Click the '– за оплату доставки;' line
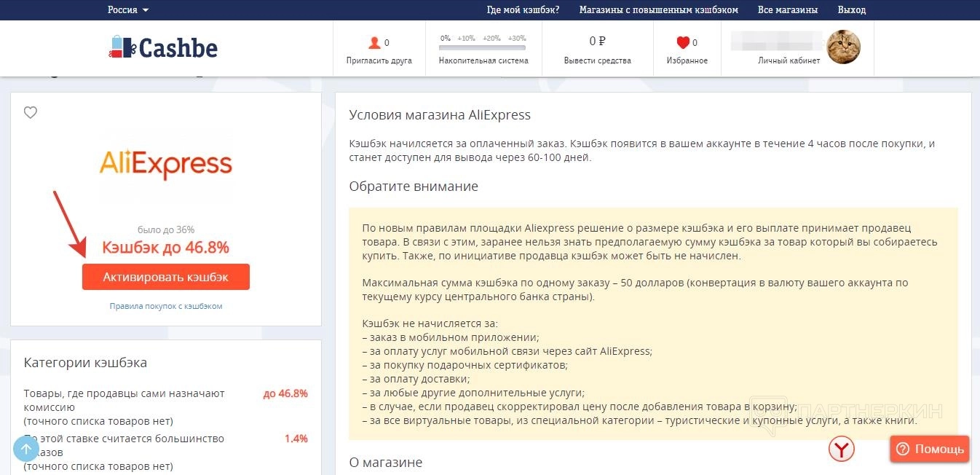 416,379
